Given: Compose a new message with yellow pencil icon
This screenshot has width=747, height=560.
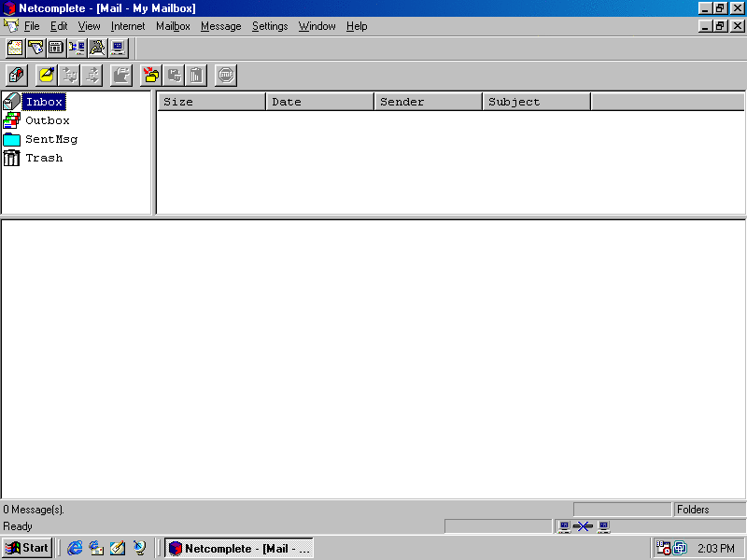Looking at the screenshot, I should tap(46, 75).
